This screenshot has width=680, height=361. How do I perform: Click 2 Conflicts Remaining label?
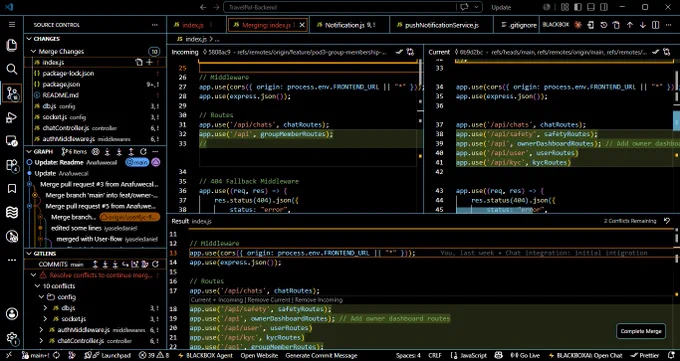[630, 221]
